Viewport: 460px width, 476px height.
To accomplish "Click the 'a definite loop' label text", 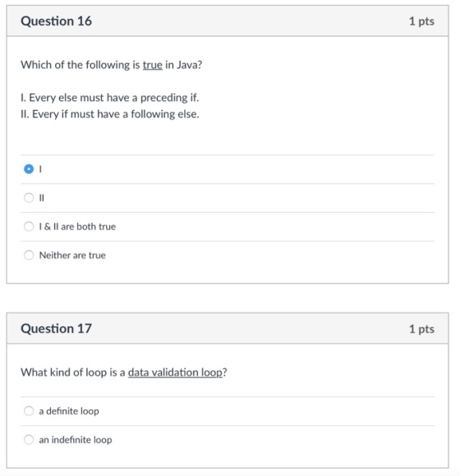I will [69, 411].
